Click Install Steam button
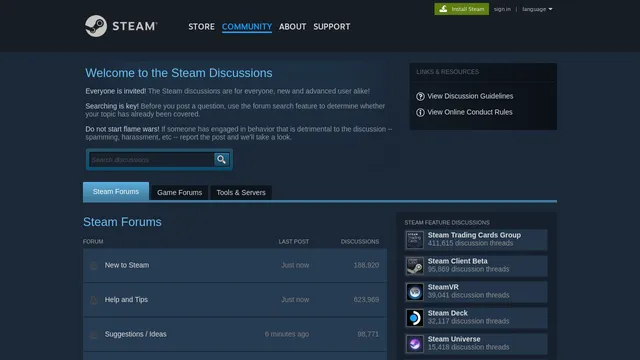The height and width of the screenshot is (360, 640). [x=462, y=9]
